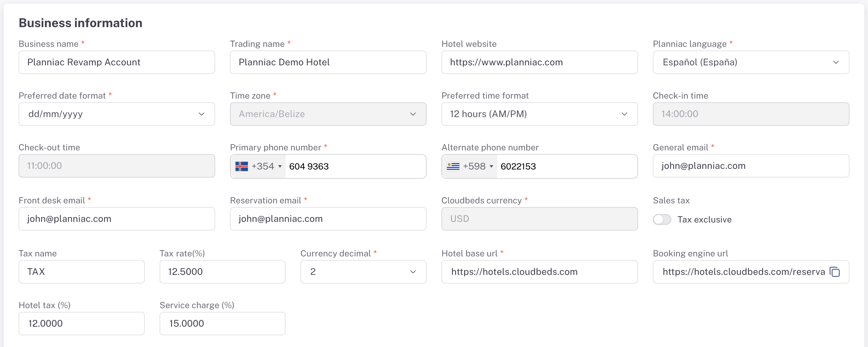
Task: Focus the Tax name field
Action: pos(81,271)
